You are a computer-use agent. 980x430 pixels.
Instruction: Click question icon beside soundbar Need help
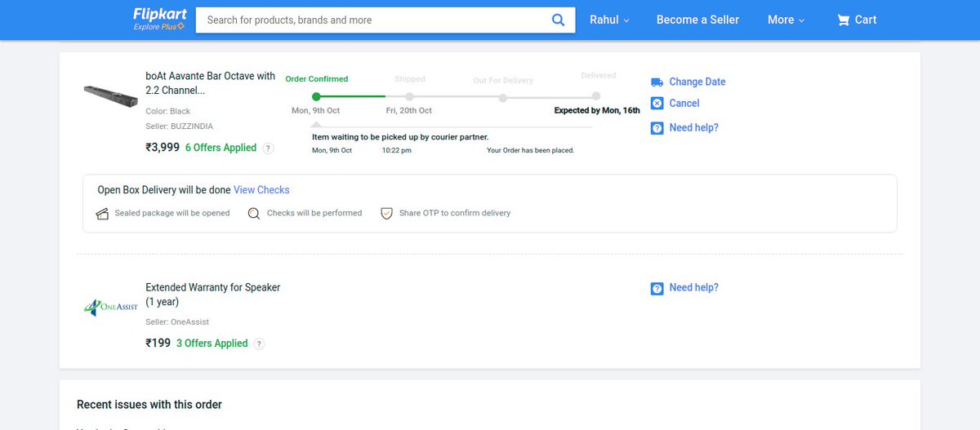pyautogui.click(x=657, y=128)
